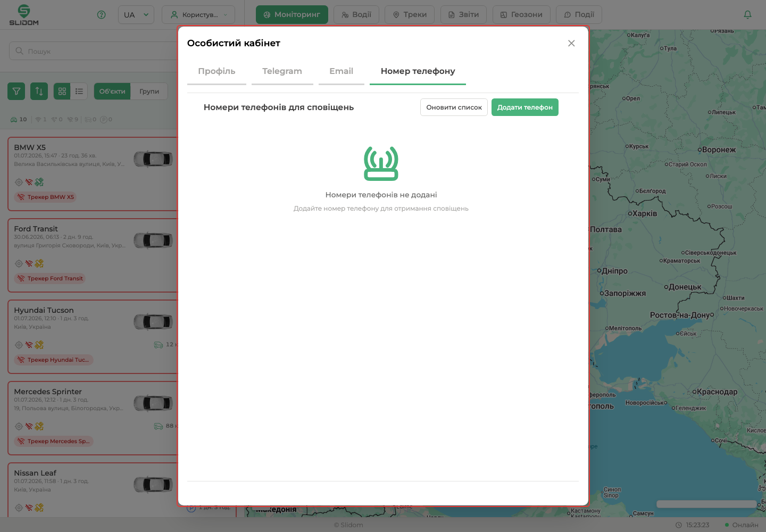Screen dimensions: 766x532
Task: Open the BMW X5 object title
Action: point(30,147)
